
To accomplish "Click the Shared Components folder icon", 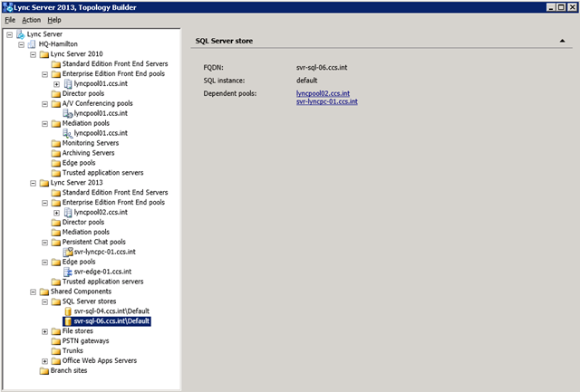I will tap(44, 292).
